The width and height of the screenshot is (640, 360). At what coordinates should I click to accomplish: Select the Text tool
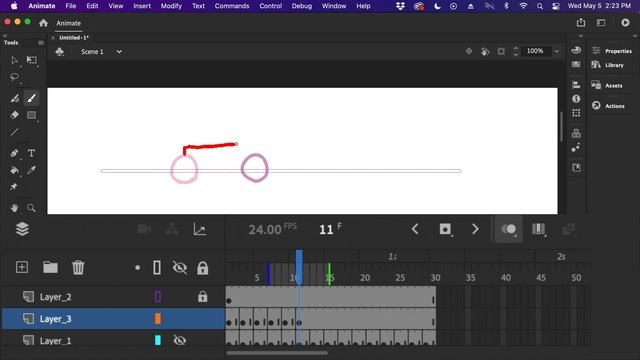pos(31,153)
